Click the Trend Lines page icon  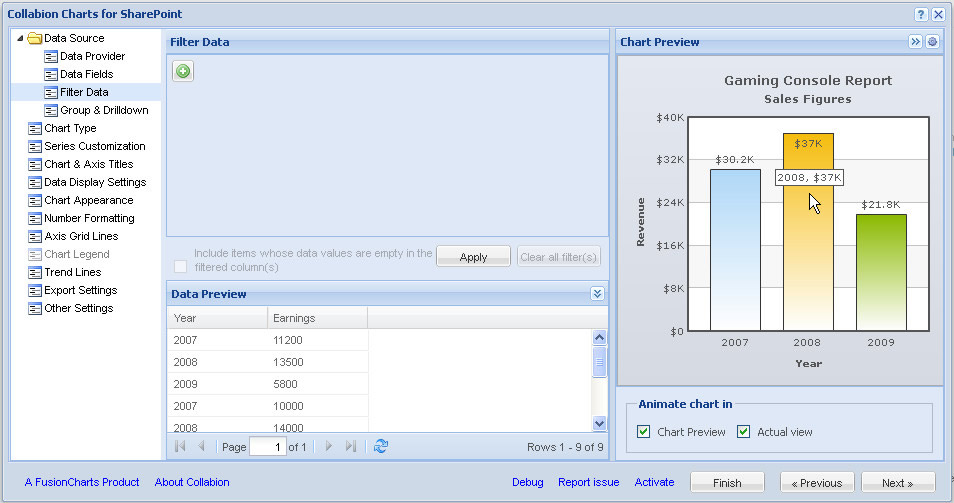tap(35, 272)
